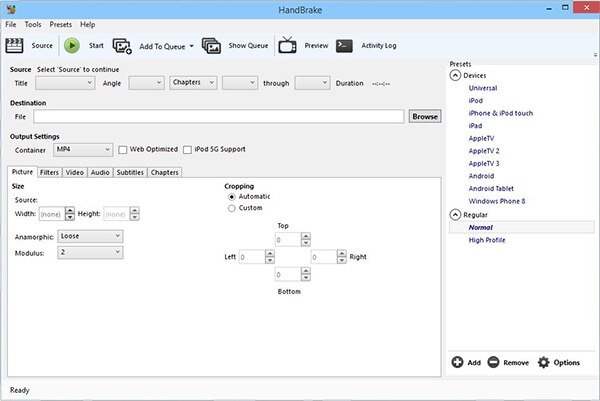600x401 pixels.
Task: Click the Show Queue icon
Action: click(x=211, y=46)
